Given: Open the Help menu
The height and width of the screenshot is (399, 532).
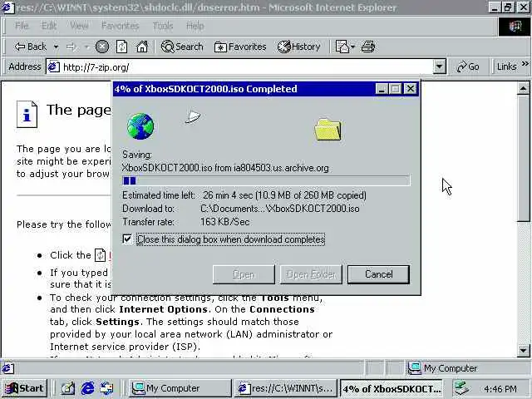Looking at the screenshot, I should pos(195,26).
